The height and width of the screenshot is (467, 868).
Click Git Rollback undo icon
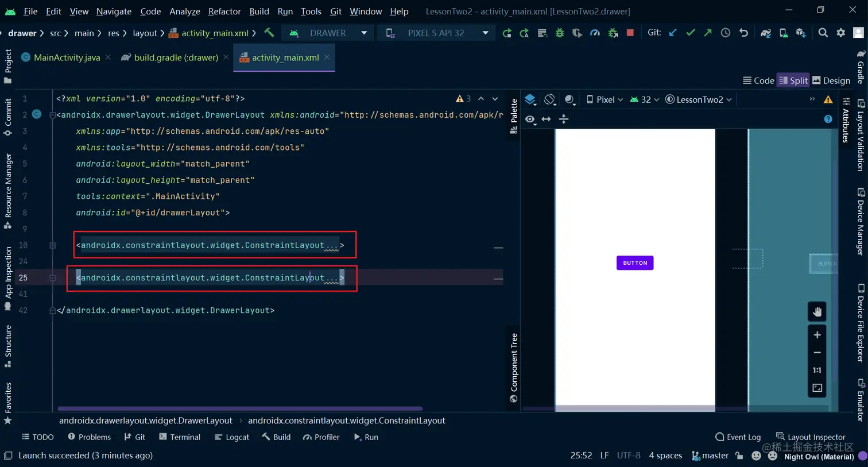[x=743, y=33]
